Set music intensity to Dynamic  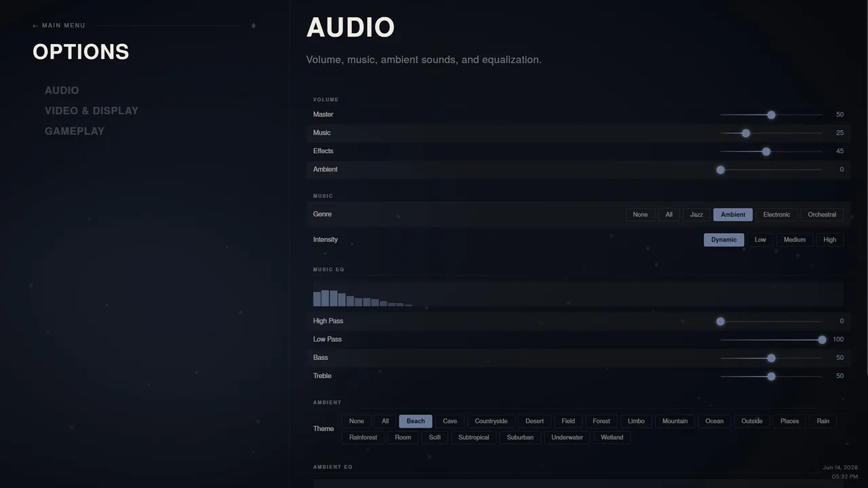[x=724, y=239]
